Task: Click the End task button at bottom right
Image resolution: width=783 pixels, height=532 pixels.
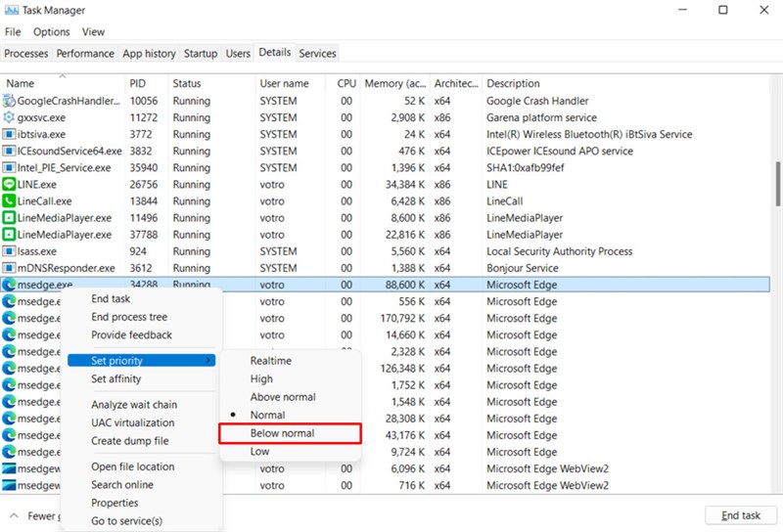Action: 741,515
